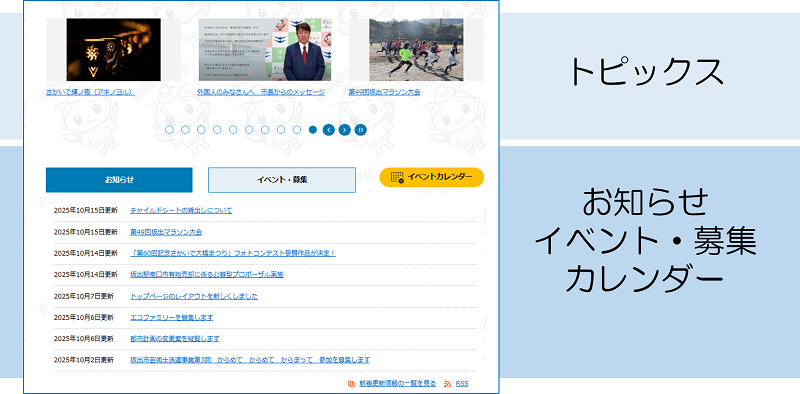Open the RSS feed link
The width and height of the screenshot is (800, 394).
tap(462, 383)
